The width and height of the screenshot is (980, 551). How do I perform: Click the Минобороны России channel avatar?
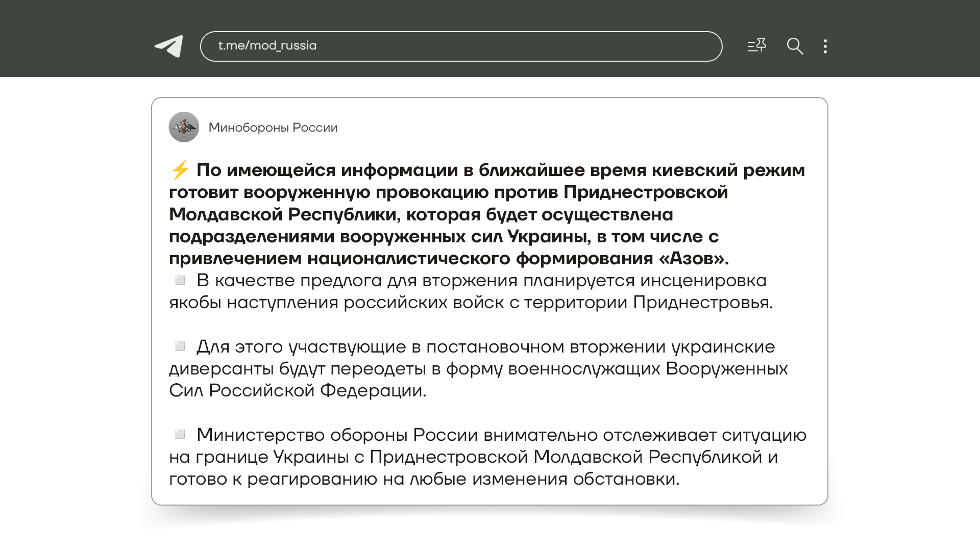pyautogui.click(x=184, y=127)
